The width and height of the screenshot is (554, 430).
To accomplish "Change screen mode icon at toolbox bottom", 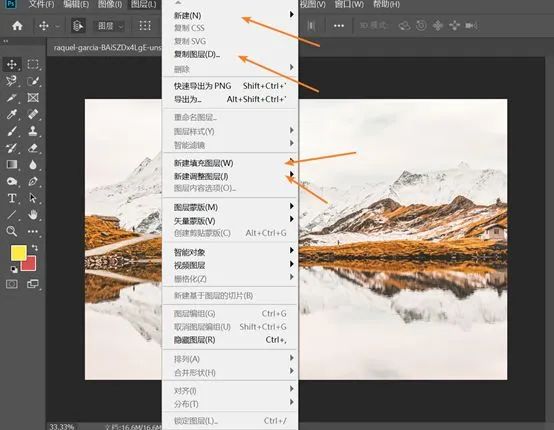I will [x=33, y=284].
